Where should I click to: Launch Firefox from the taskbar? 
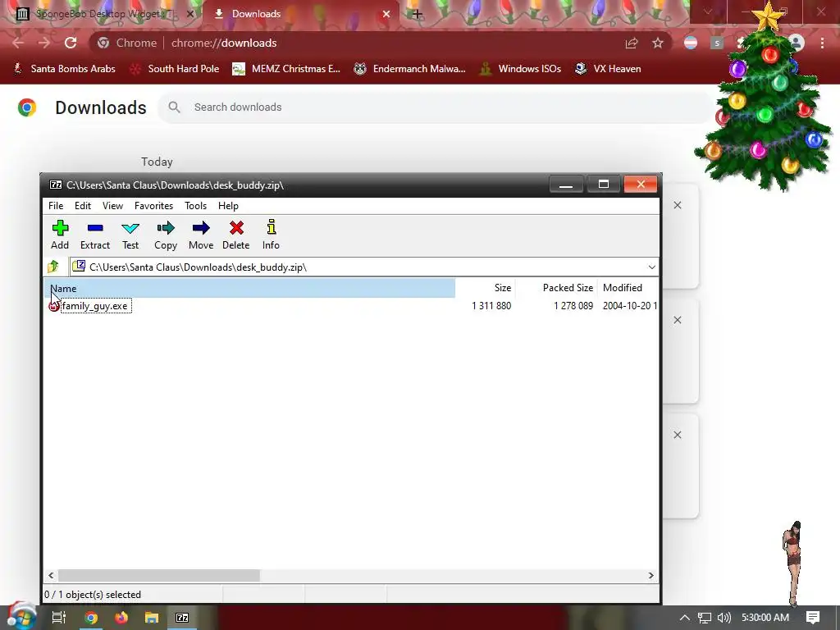pyautogui.click(x=121, y=618)
